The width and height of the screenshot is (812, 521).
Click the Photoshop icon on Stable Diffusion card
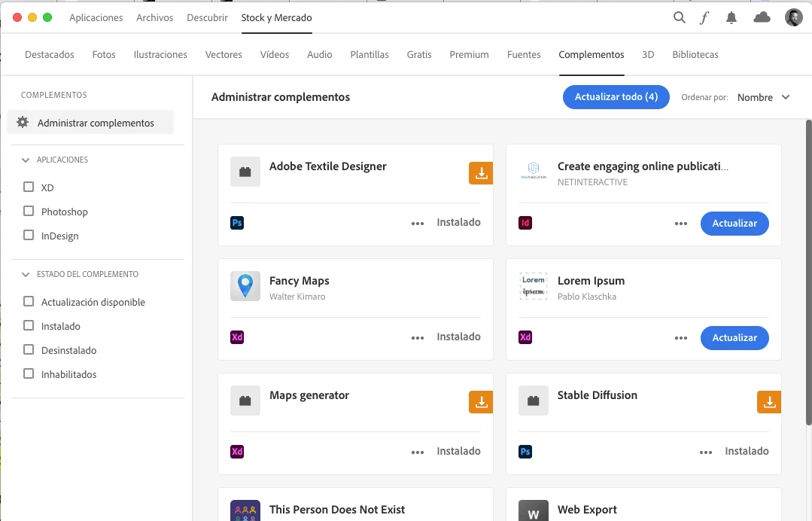[525, 452]
